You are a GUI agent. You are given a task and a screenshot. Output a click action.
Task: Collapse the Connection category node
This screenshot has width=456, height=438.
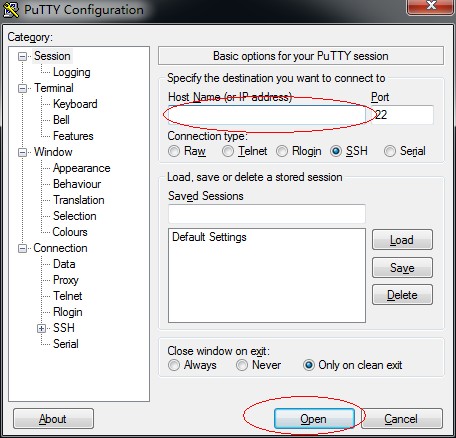pos(22,248)
